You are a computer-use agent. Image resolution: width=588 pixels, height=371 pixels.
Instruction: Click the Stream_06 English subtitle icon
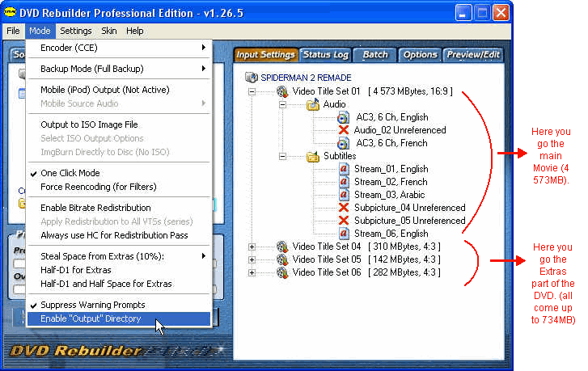pos(344,234)
